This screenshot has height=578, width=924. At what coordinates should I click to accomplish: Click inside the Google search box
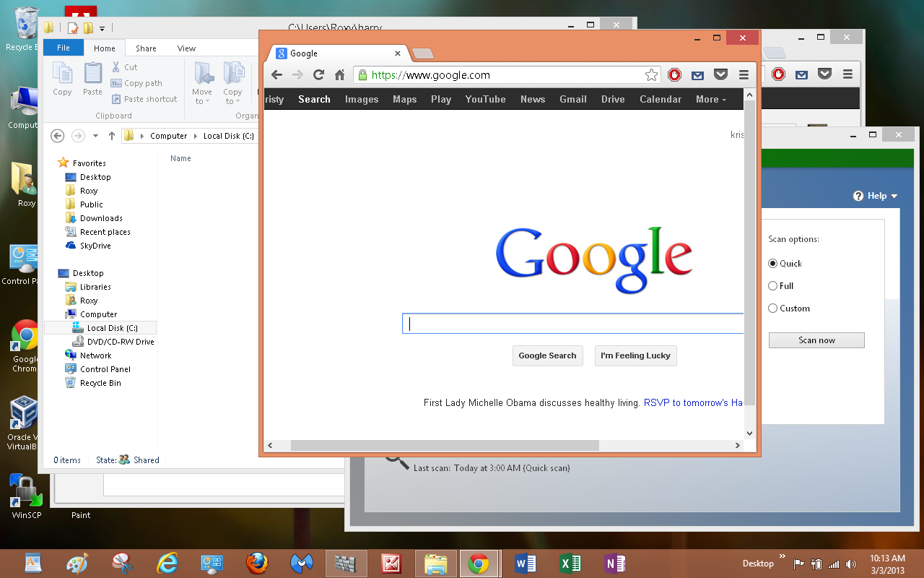(570, 323)
